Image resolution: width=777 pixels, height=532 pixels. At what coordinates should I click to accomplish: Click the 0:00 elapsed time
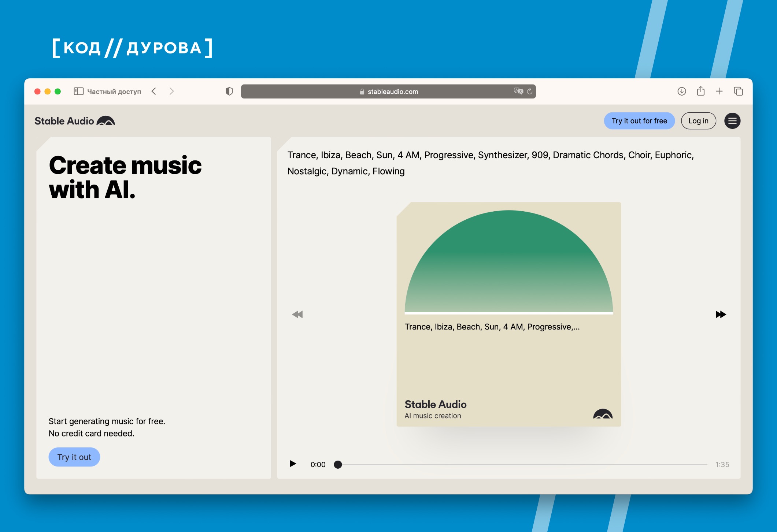pyautogui.click(x=318, y=465)
